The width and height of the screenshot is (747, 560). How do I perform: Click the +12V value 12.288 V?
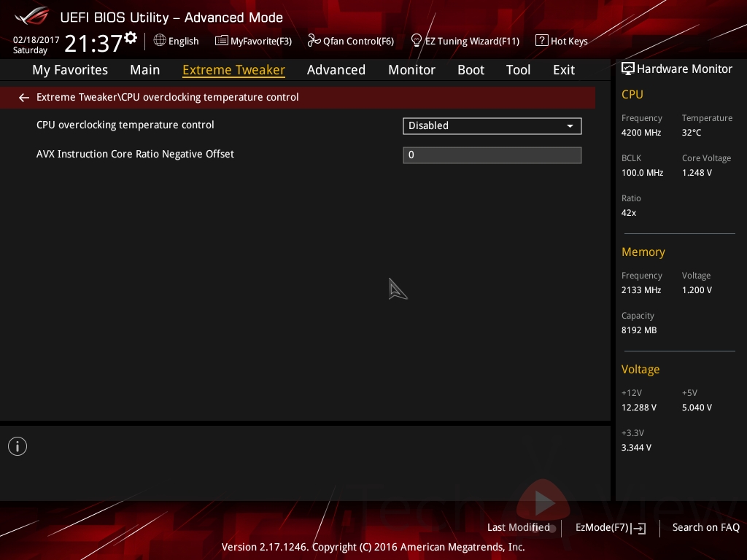(x=639, y=407)
